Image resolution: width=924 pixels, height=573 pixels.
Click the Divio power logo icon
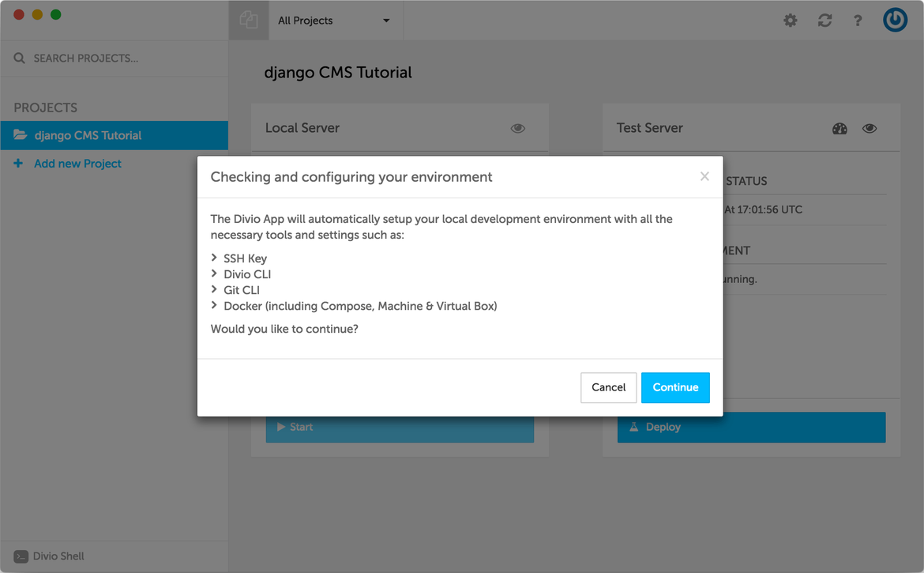(x=895, y=20)
